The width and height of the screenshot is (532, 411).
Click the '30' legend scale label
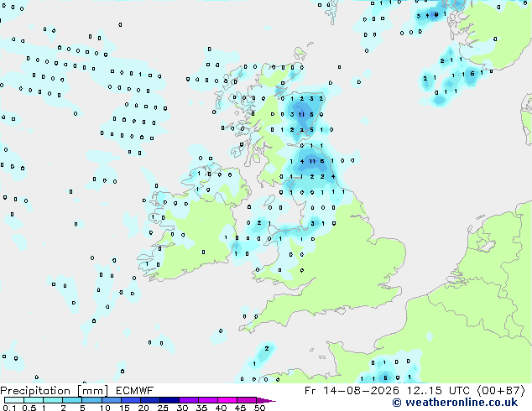click(182, 408)
